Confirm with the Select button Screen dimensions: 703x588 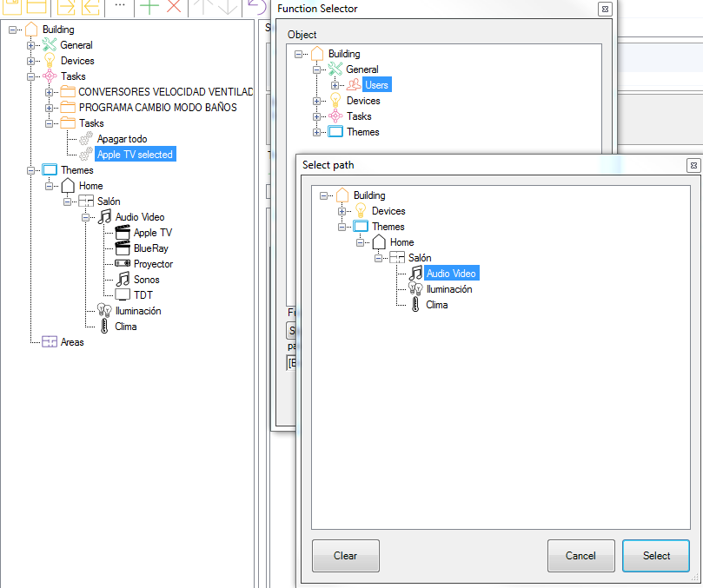pos(655,556)
